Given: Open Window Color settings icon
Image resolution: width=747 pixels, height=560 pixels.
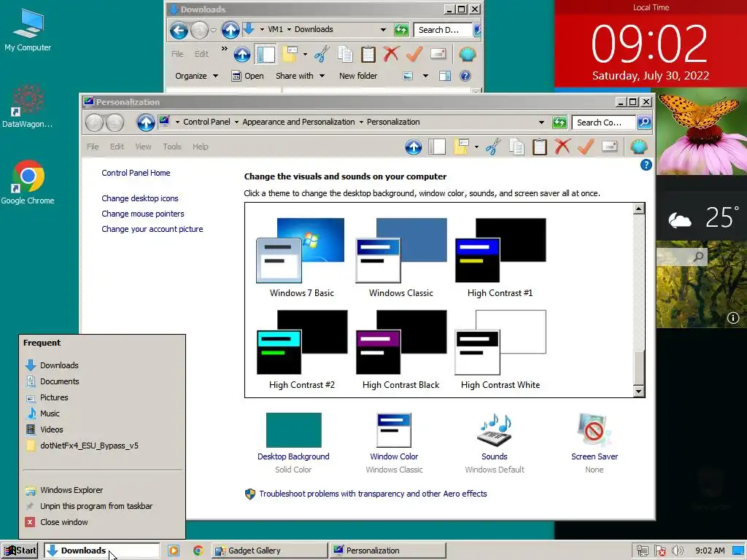Looking at the screenshot, I should click(394, 430).
